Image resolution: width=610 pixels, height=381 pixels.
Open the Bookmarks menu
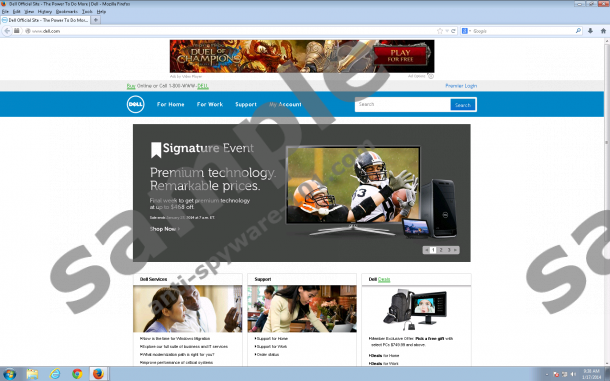pos(67,12)
